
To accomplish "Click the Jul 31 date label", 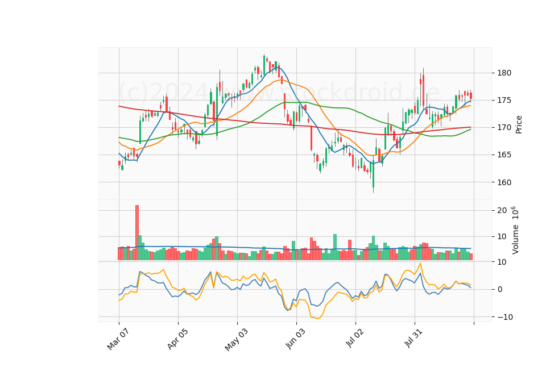I will (413, 337).
